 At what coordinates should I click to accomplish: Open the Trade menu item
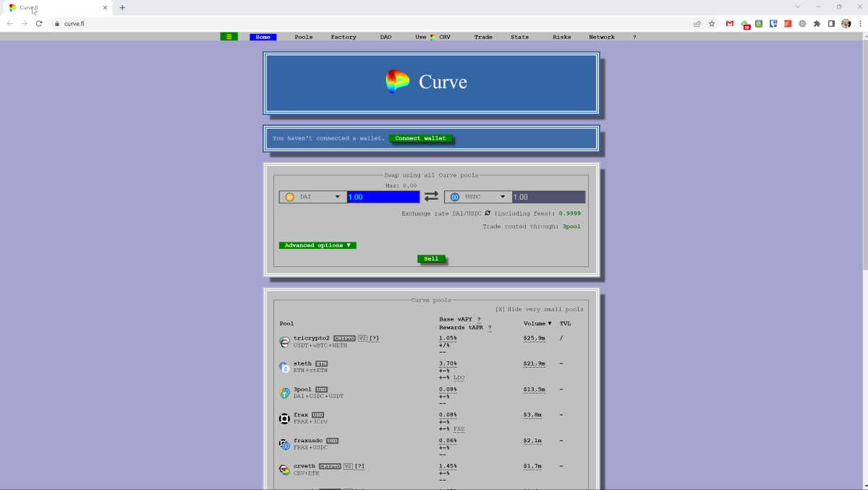(483, 37)
